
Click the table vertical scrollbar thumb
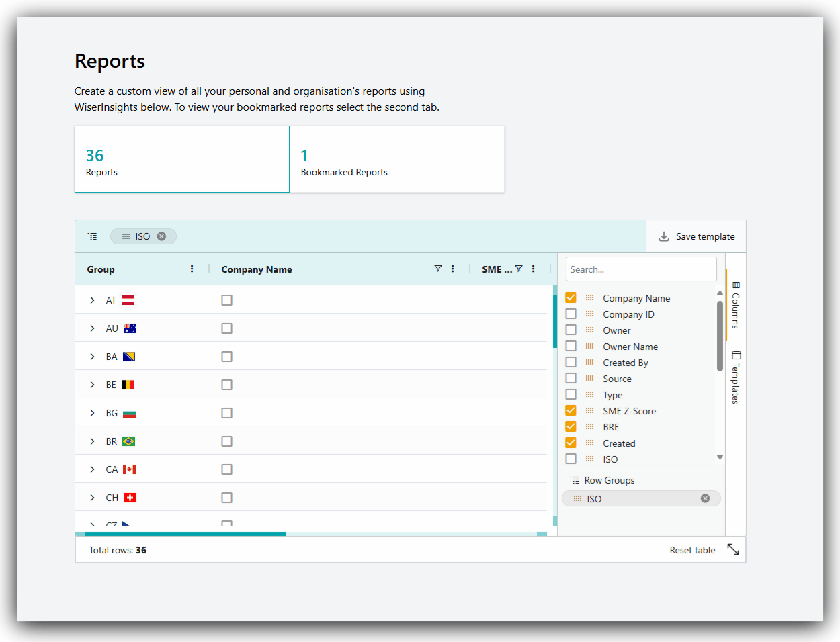point(555,322)
